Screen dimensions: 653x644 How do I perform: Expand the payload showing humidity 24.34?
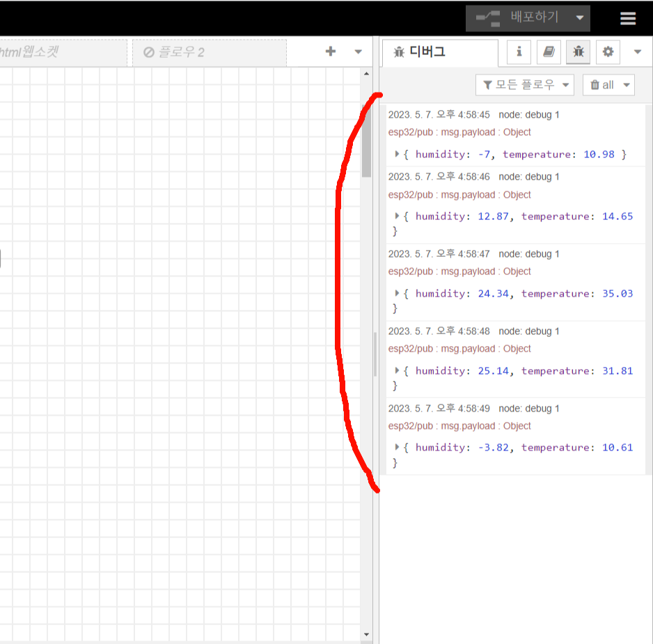point(398,293)
